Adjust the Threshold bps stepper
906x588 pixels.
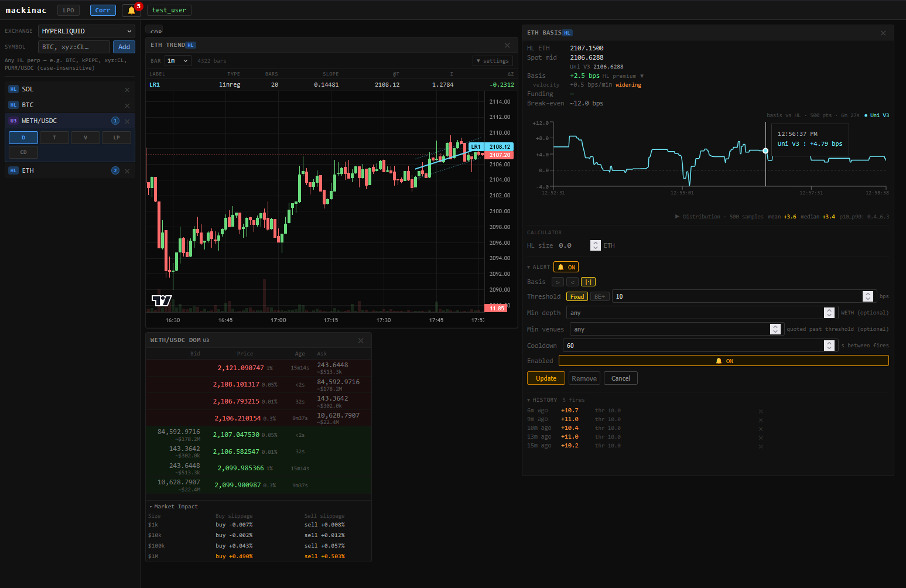(x=868, y=296)
